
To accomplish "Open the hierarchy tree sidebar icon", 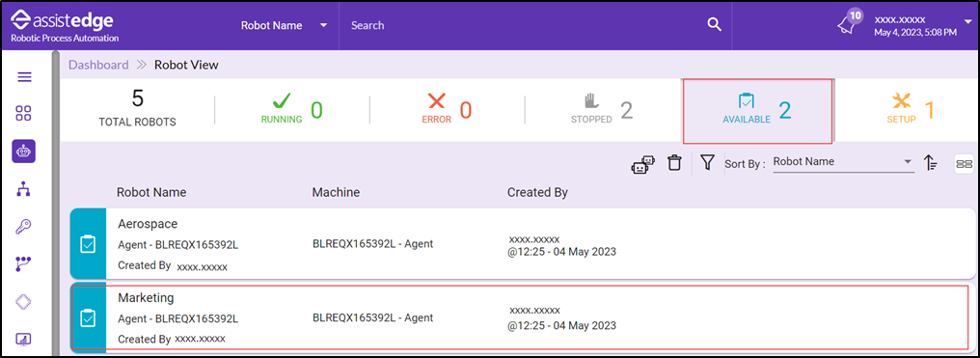I will click(x=24, y=189).
